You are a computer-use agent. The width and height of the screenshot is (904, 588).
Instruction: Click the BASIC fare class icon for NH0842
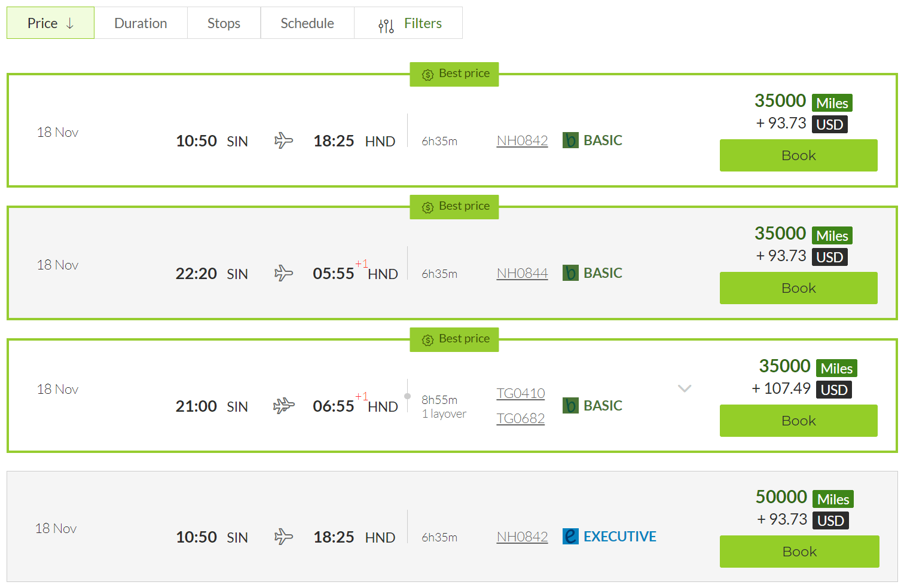pyautogui.click(x=570, y=140)
